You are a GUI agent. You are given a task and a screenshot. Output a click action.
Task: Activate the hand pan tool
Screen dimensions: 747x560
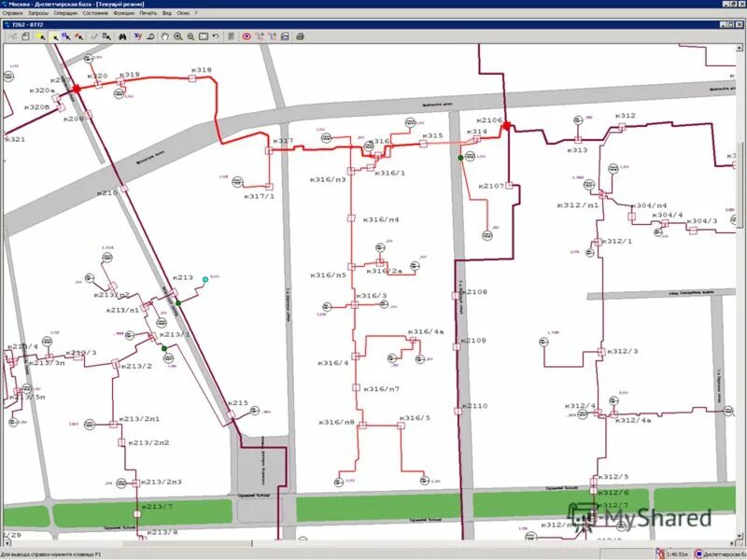(165, 36)
